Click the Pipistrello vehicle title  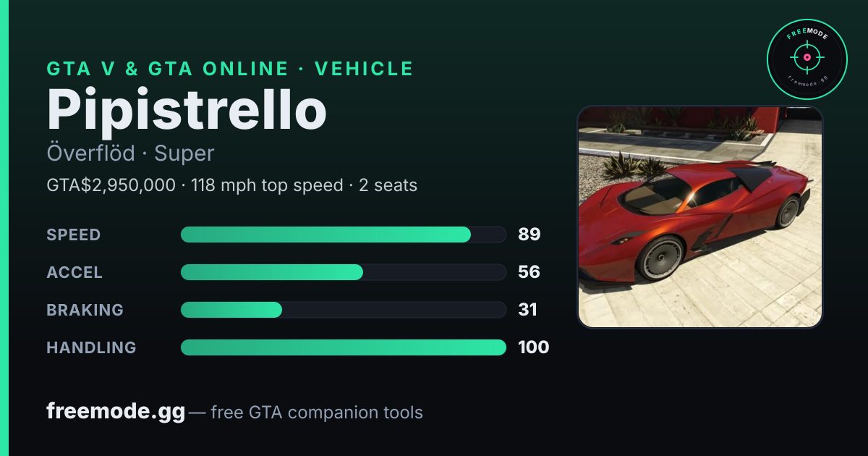point(187,110)
